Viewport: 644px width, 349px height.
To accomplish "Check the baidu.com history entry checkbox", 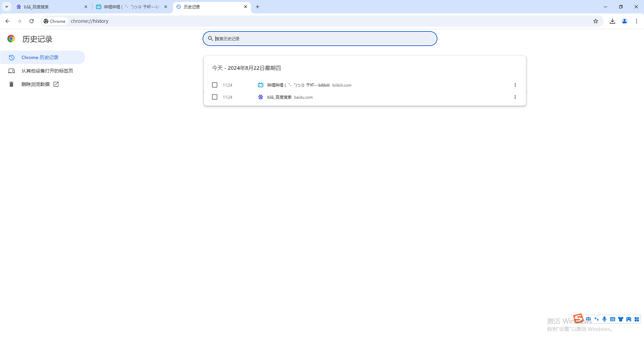I will pos(215,97).
